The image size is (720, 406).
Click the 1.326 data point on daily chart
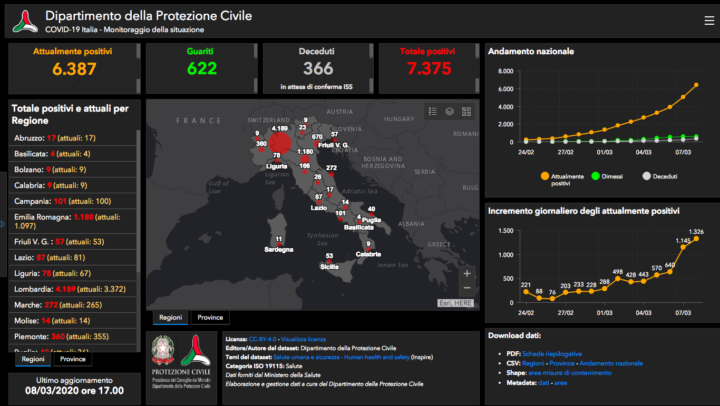tap(696, 238)
